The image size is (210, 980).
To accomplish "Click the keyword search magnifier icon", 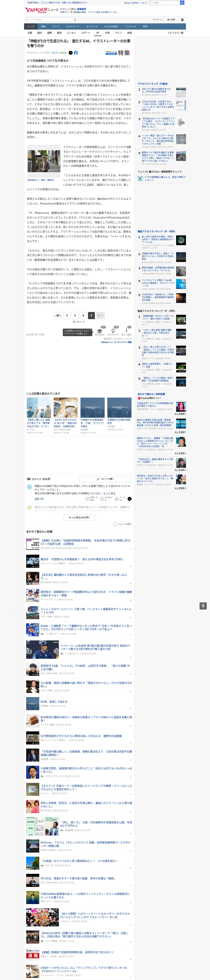I will (75, 20).
